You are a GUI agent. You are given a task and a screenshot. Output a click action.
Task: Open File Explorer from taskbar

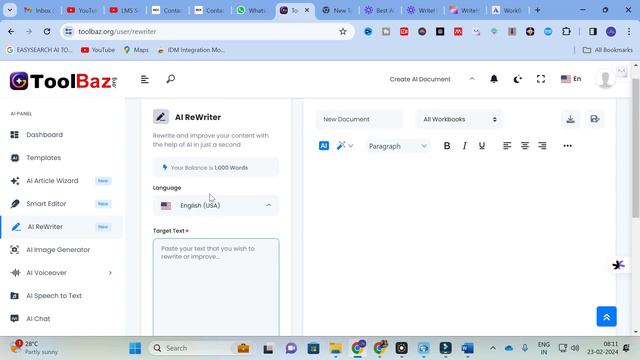[336, 348]
